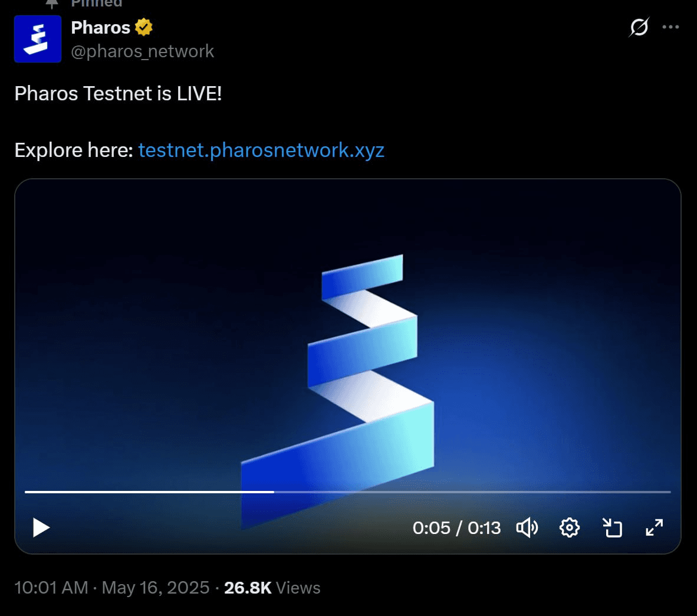Play the Pharos video
This screenshot has height=616, width=697.
41,527
